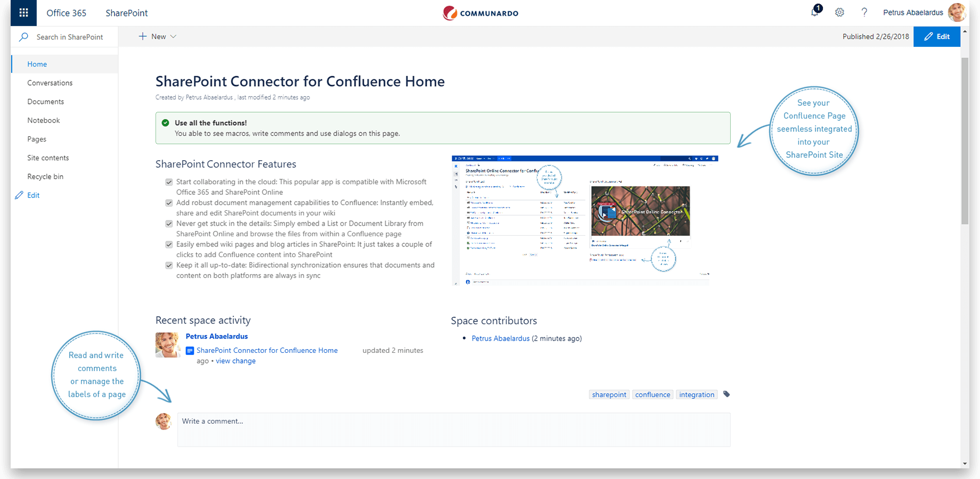Open 'SharePoint Connector for Confluence Home' activity link
Screen dimensions: 980x479
267,350
